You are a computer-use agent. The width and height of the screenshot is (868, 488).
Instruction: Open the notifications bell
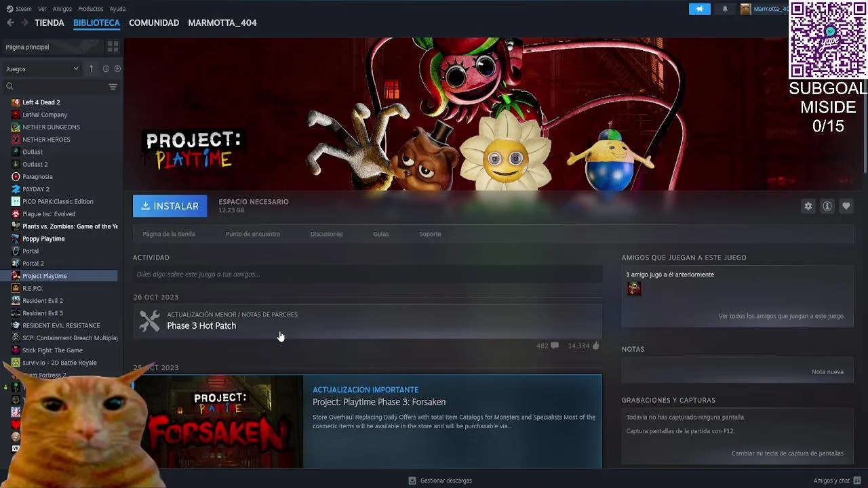pos(725,9)
